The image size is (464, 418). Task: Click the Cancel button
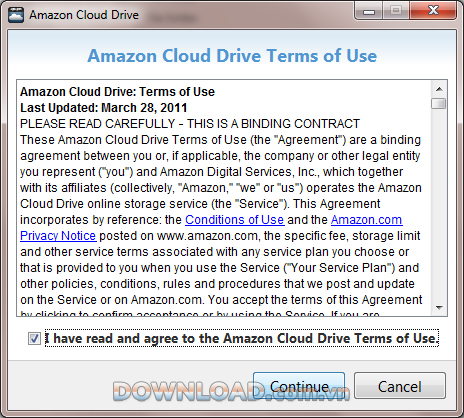click(x=400, y=386)
